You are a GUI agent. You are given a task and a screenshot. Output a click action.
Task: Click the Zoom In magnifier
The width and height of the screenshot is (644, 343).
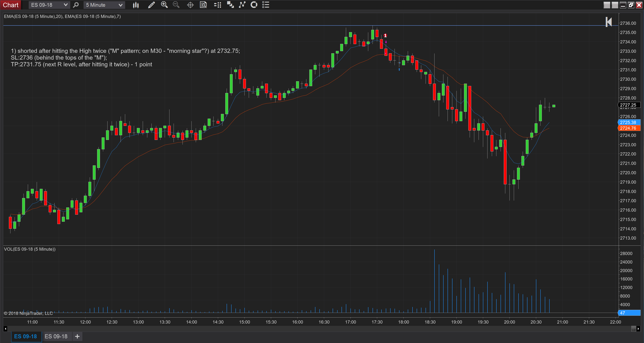coord(164,5)
